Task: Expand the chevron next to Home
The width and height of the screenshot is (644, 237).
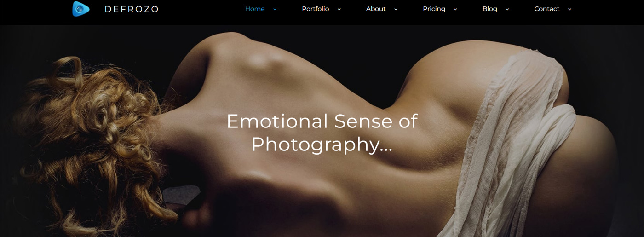Action: (275, 9)
